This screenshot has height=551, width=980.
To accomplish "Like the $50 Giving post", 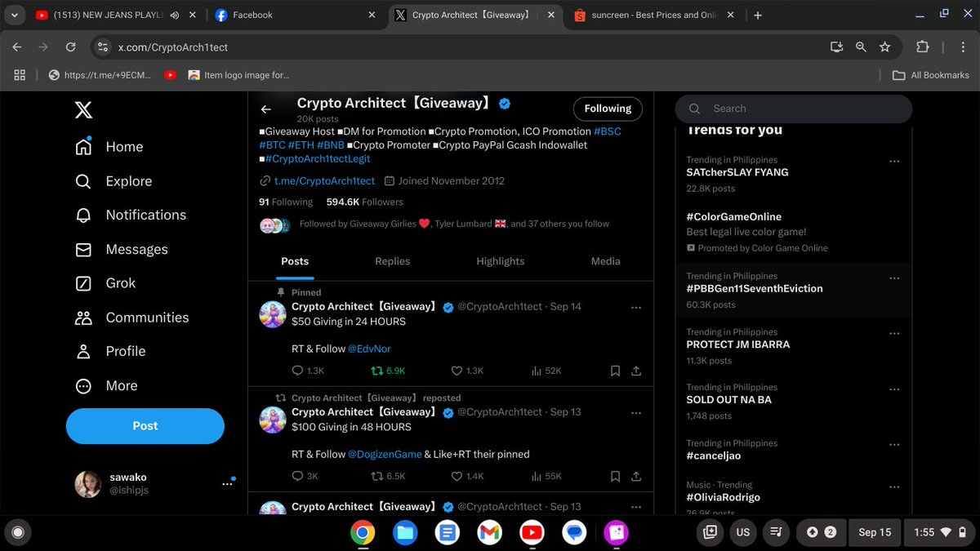I will (x=467, y=371).
